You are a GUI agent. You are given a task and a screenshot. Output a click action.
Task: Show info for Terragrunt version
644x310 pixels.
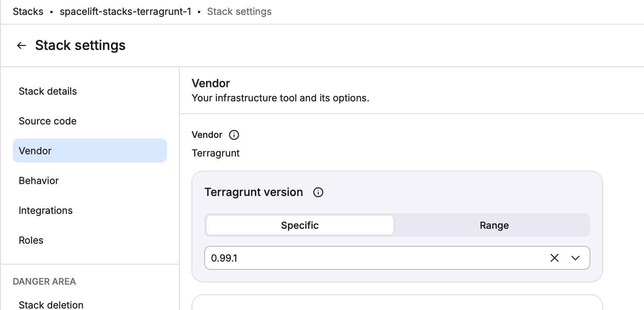[x=318, y=192]
